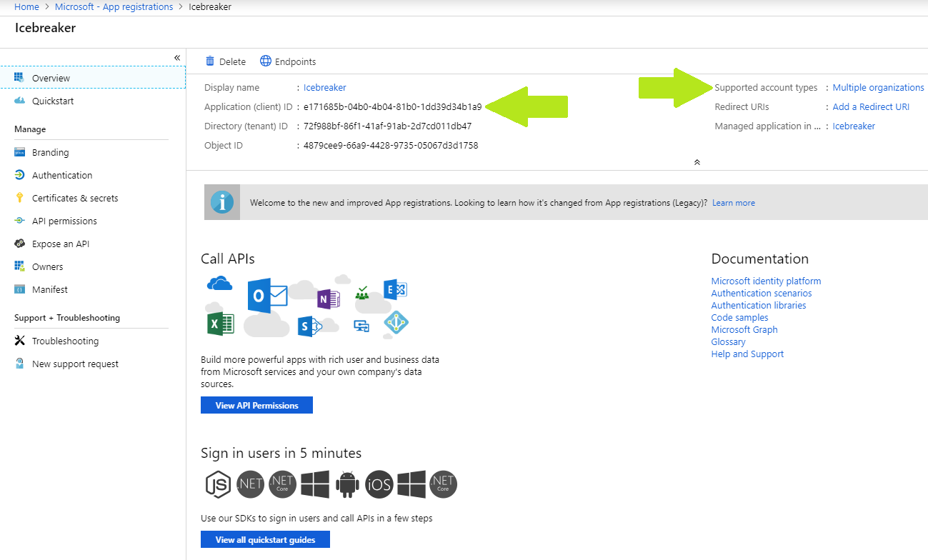The width and height of the screenshot is (928, 560).
Task: Open the Help and Support link
Action: point(747,354)
